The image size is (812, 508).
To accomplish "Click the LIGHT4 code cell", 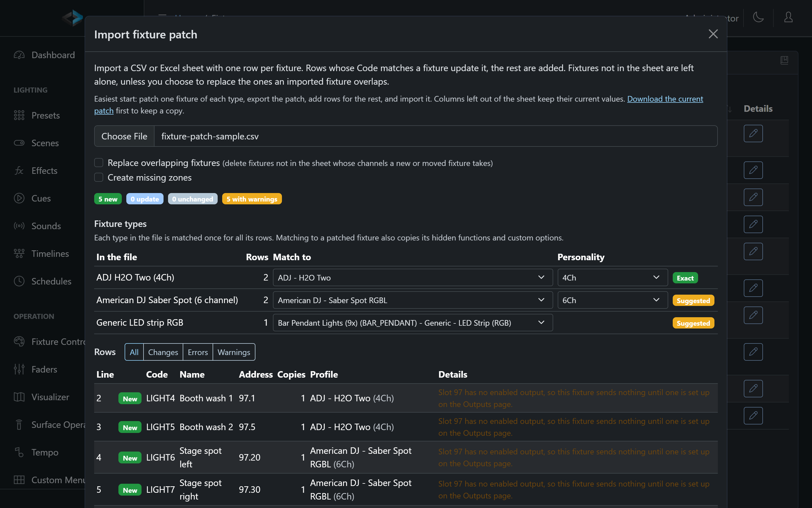I will tap(160, 398).
